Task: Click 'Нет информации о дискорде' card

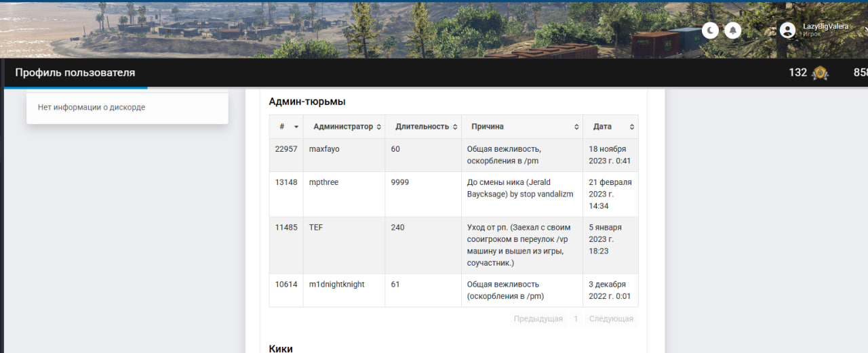Action: click(127, 108)
